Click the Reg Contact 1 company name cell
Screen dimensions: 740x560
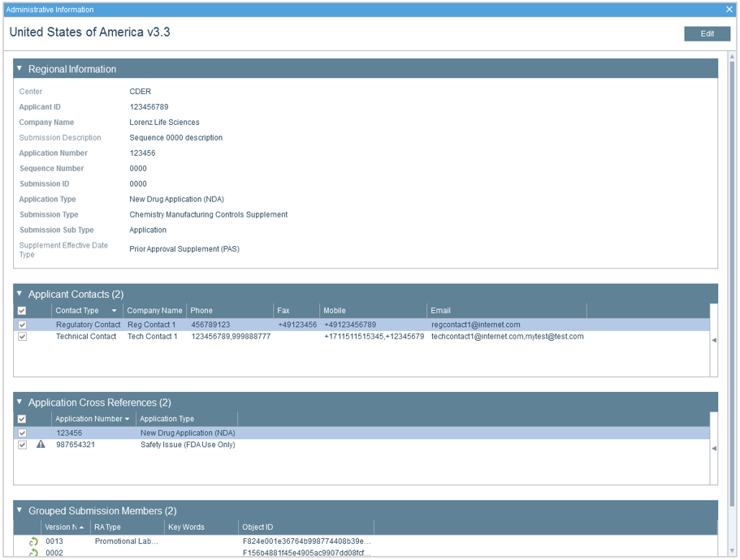(x=151, y=325)
